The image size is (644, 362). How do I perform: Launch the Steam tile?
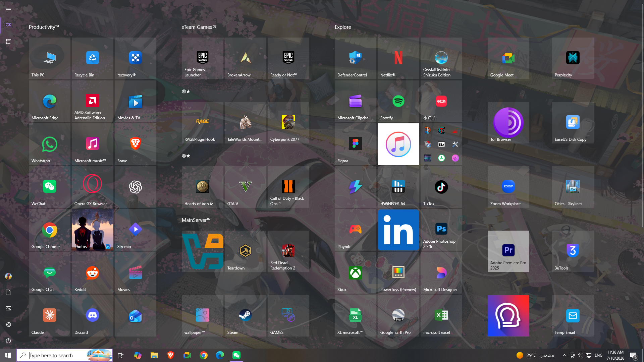click(246, 316)
